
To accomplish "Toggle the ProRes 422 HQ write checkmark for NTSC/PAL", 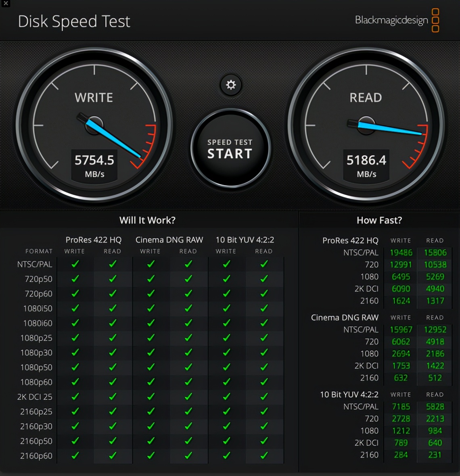I will pos(75,263).
